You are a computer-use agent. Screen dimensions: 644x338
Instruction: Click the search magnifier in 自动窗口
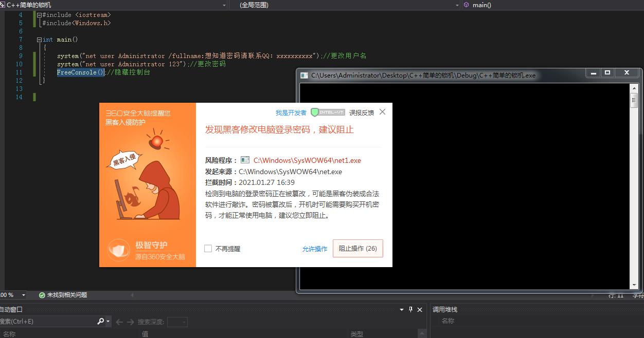pyautogui.click(x=100, y=322)
